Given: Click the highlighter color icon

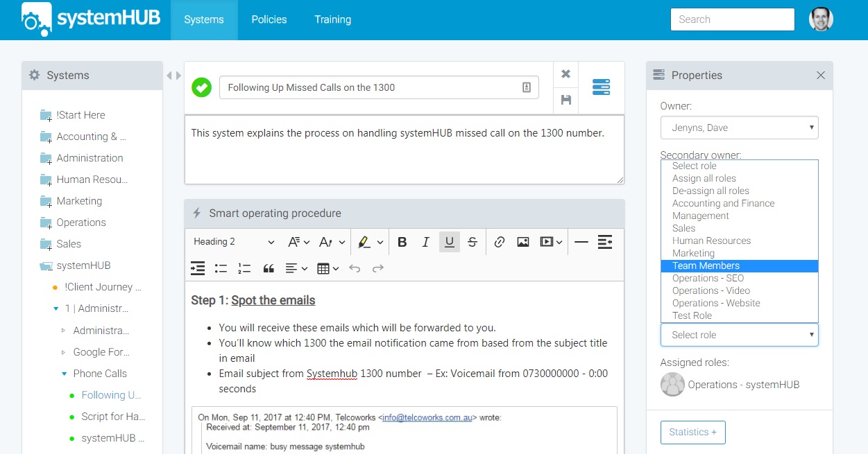Looking at the screenshot, I should click(364, 242).
